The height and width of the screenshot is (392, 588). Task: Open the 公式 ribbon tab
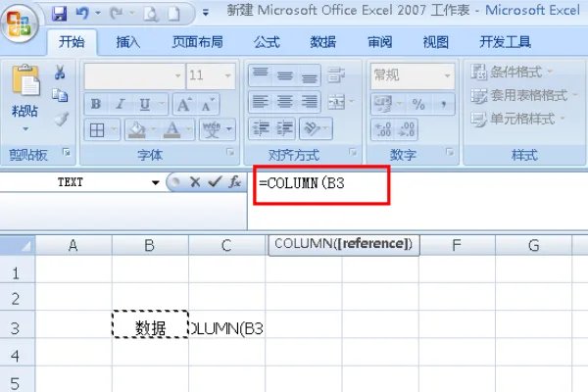pos(267,42)
